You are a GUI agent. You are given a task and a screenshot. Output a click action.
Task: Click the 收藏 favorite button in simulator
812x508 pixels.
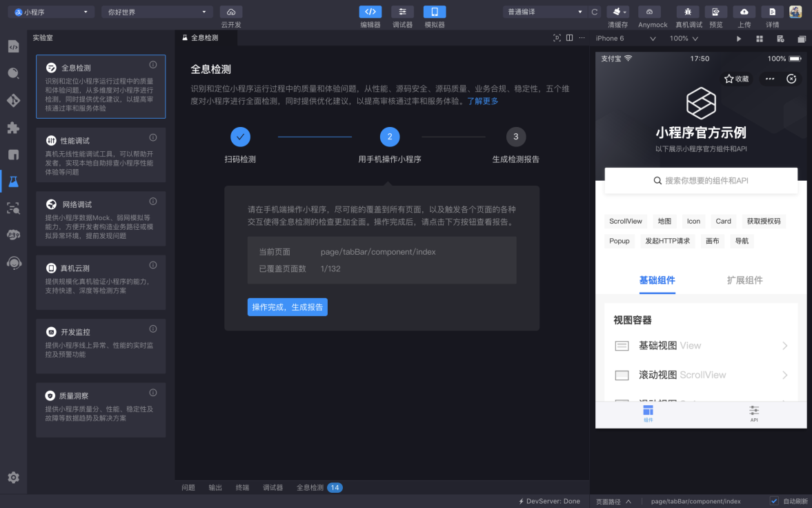point(736,79)
